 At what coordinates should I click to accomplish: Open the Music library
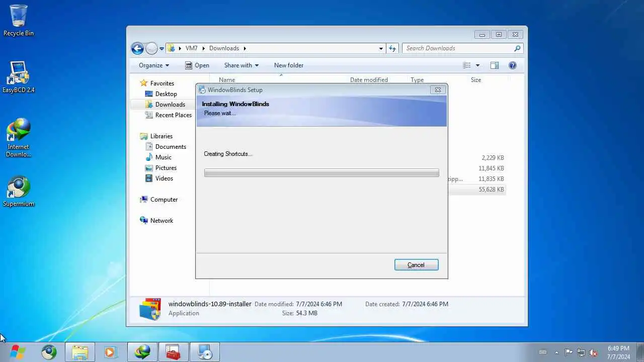[x=164, y=157]
